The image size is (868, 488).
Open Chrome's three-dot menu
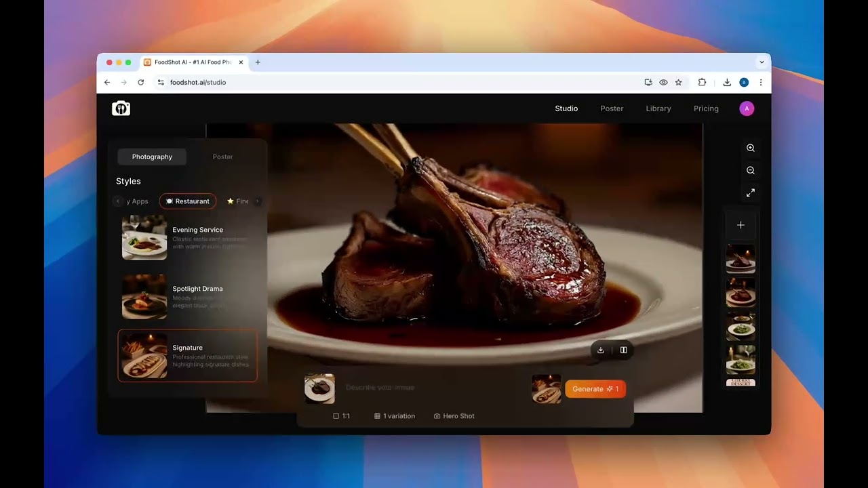pyautogui.click(x=761, y=82)
